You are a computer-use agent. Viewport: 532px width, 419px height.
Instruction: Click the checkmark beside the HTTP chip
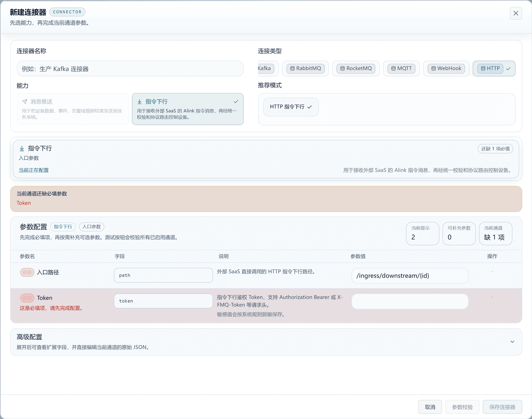[x=508, y=69]
